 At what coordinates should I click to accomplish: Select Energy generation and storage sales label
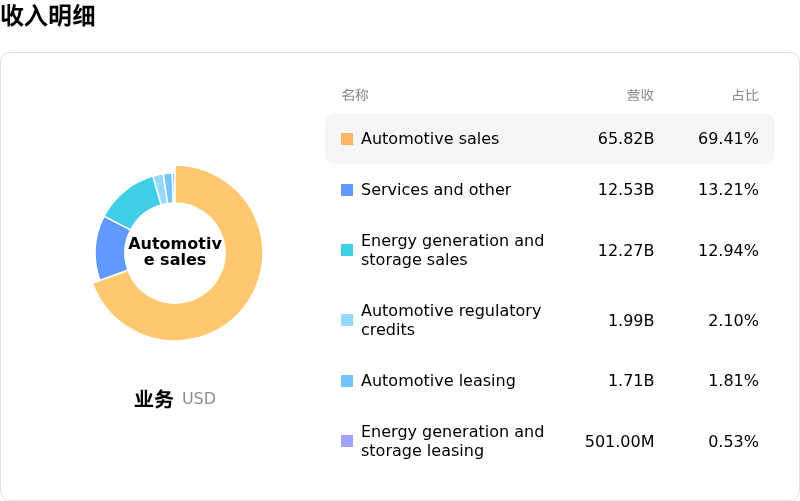(452, 250)
